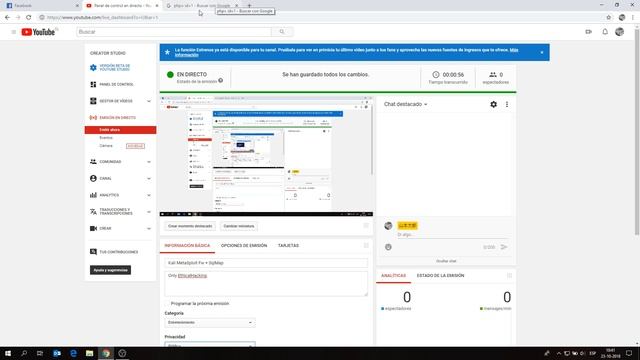Switch to the Analíticas tab

tap(393, 276)
